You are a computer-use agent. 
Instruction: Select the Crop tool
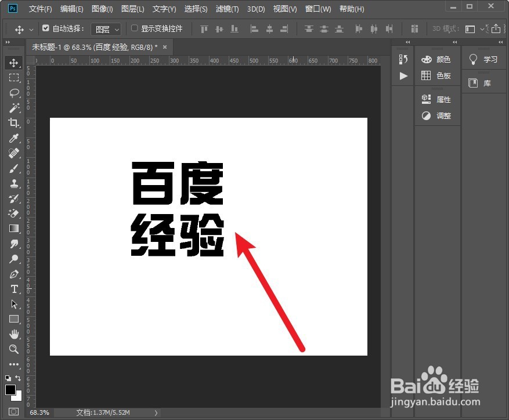pos(13,122)
